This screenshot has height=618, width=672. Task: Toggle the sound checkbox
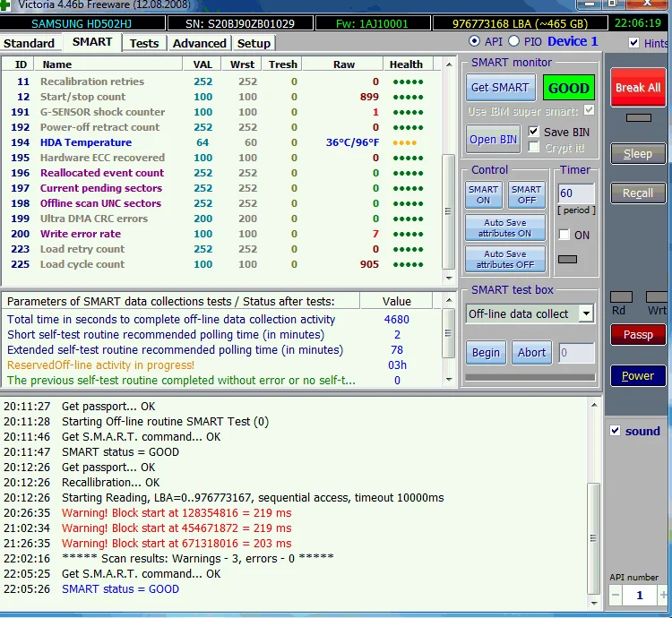615,431
